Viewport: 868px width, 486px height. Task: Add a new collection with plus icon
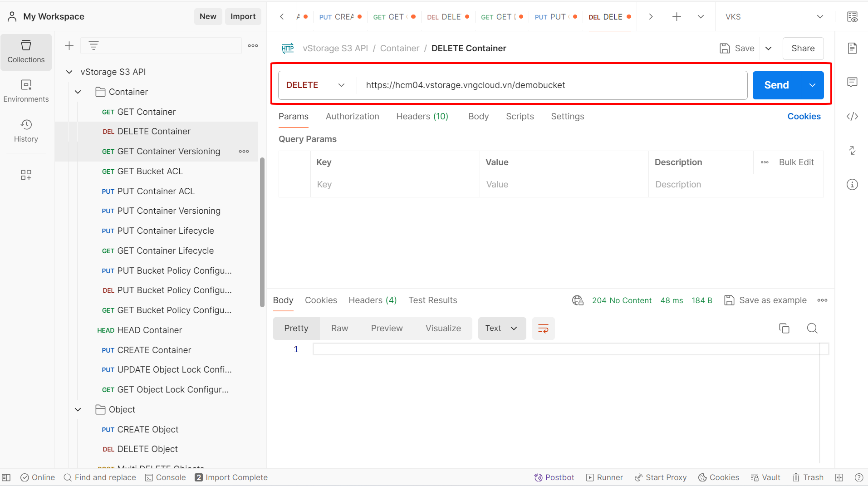click(69, 45)
